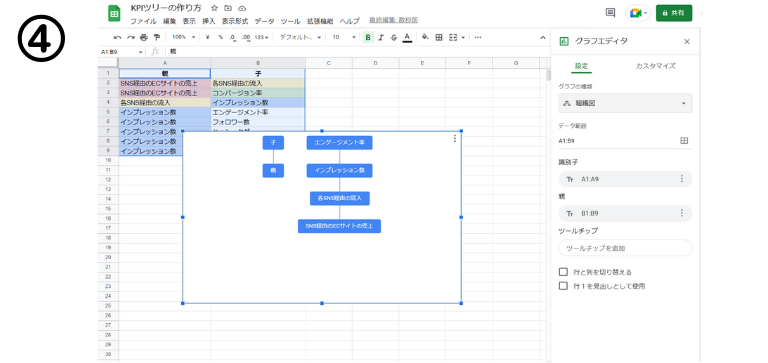Switch to the 設定 tab
Image resolution: width=768 pixels, height=363 pixels.
pyautogui.click(x=581, y=66)
